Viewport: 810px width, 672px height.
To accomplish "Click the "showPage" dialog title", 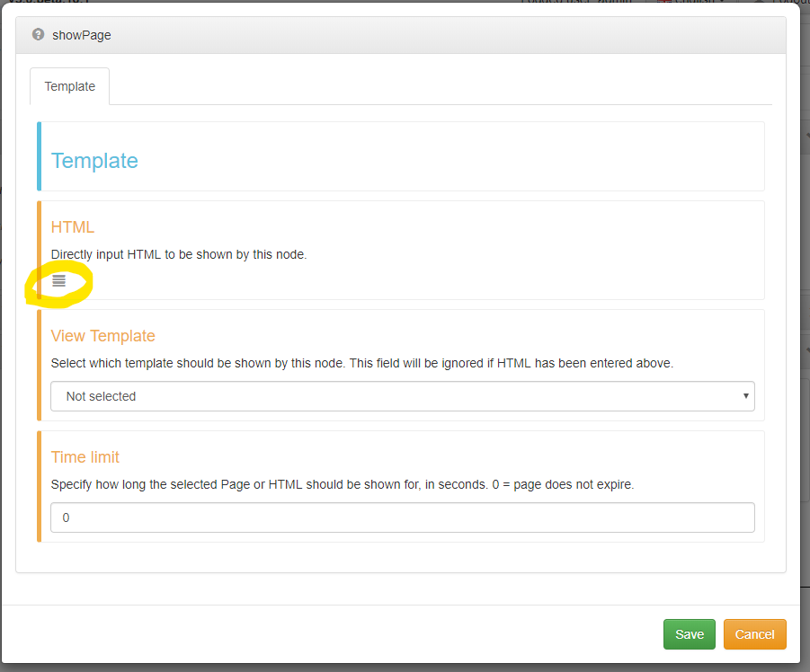I will (82, 35).
